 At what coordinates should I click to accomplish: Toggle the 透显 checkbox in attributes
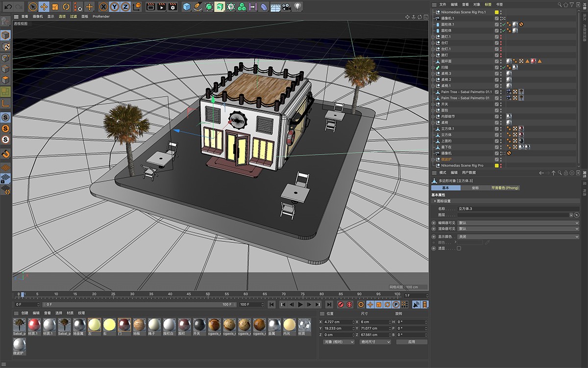coord(459,248)
